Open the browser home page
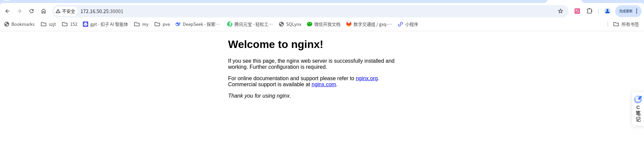 [44, 11]
